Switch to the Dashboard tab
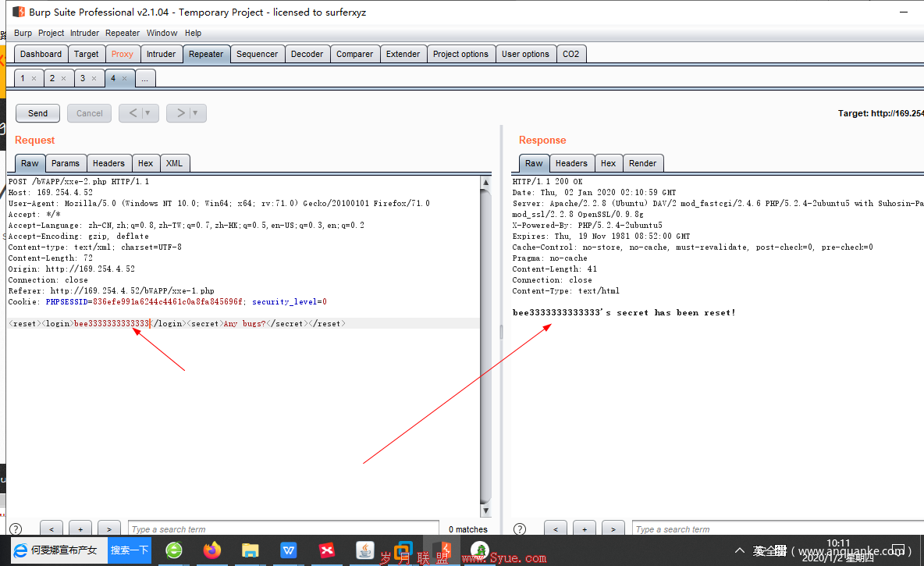Viewport: 924px width, 566px height. pos(41,54)
